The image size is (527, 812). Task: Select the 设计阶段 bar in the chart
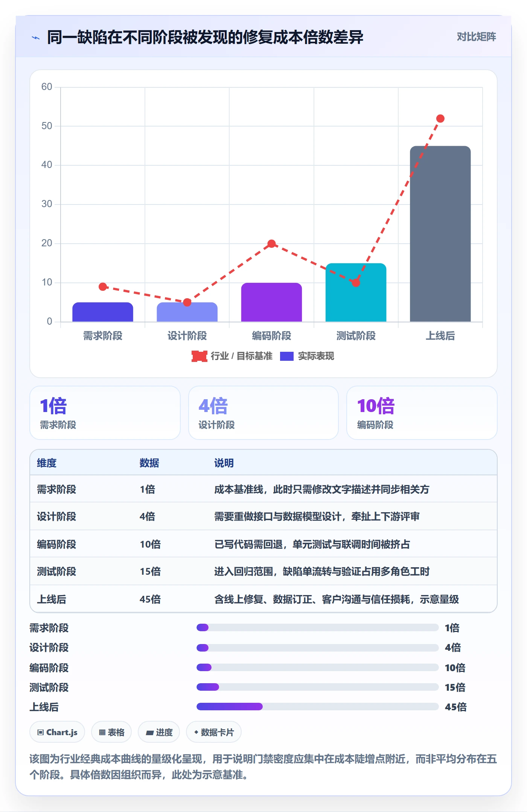(x=187, y=312)
